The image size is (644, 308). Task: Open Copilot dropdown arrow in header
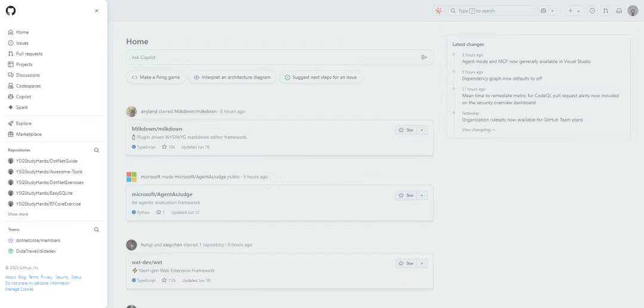point(552,11)
